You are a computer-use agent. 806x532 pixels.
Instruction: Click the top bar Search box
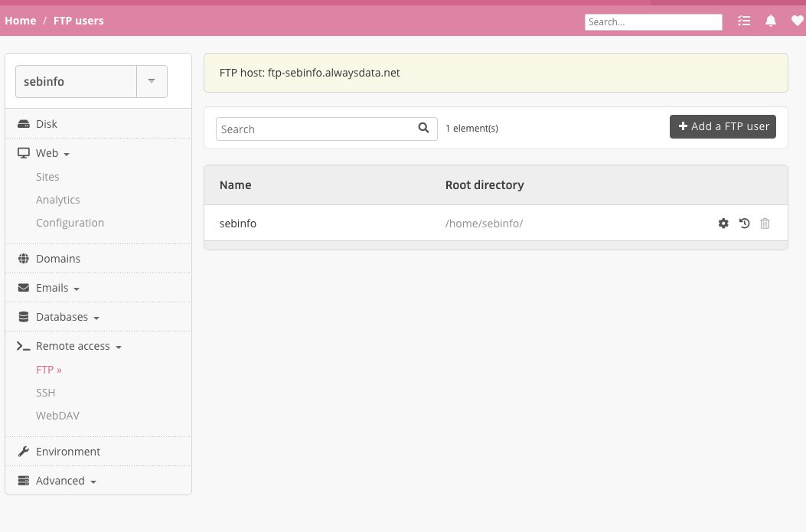click(x=653, y=22)
